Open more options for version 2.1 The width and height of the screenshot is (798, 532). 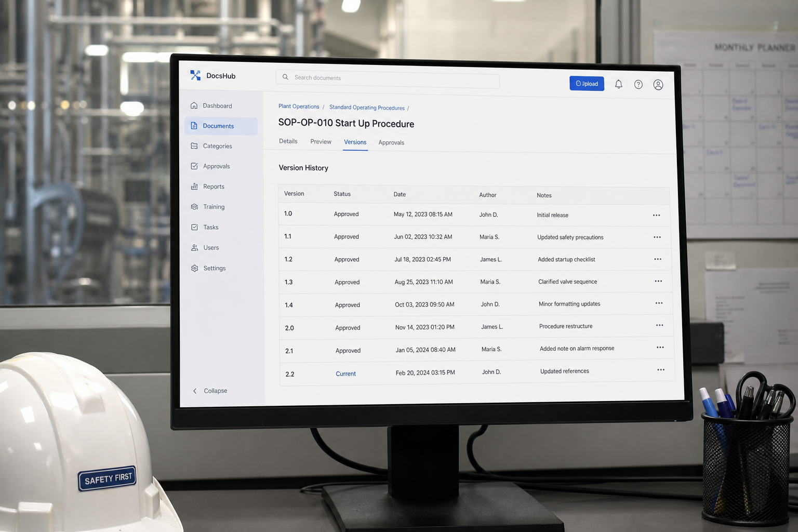click(x=660, y=347)
